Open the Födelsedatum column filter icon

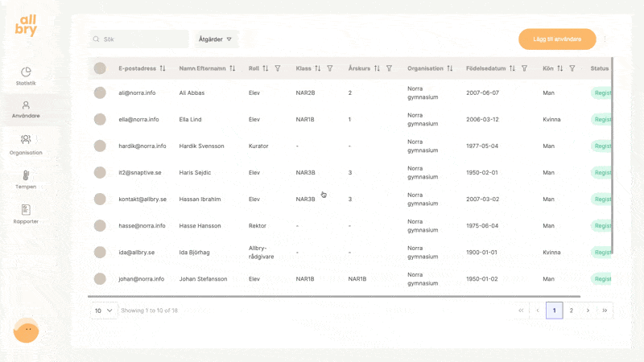524,68
